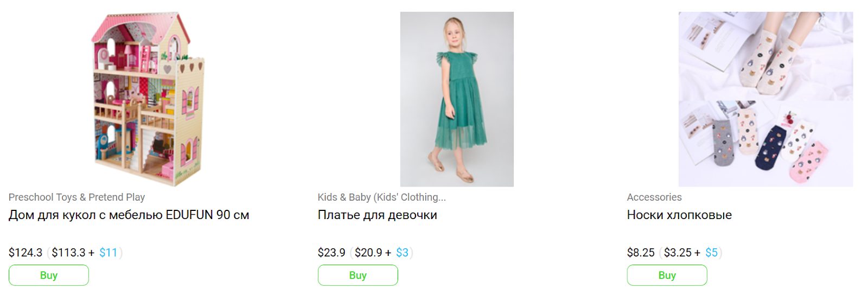Click the $8.25 socks price
This screenshot has height=302, width=868.
coord(641,253)
